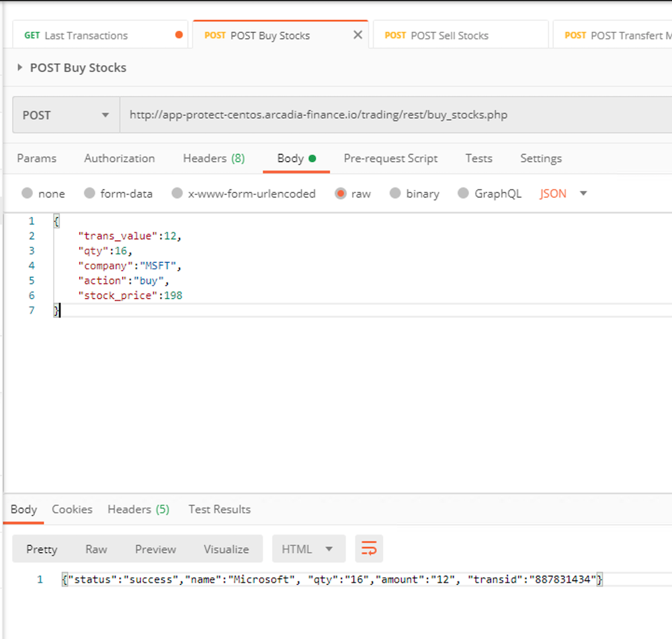The width and height of the screenshot is (672, 639).
Task: Switch to Last Transactions request tab
Action: click(x=100, y=35)
